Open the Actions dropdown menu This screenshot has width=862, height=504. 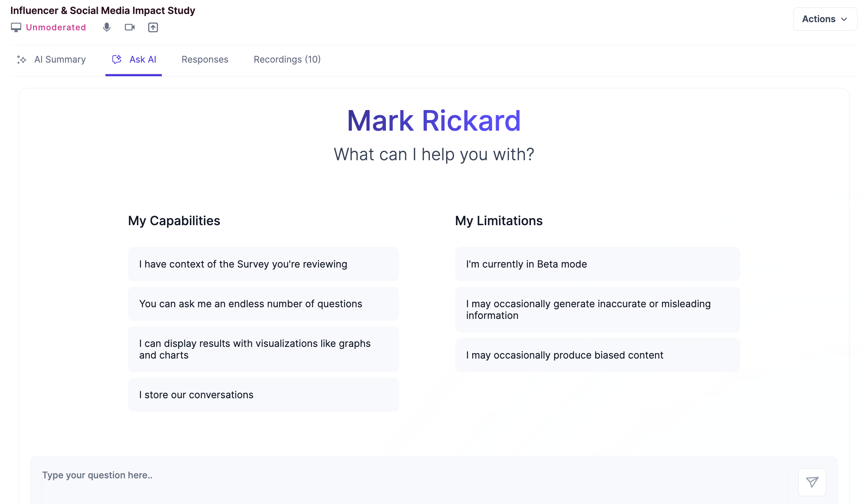coord(825,19)
